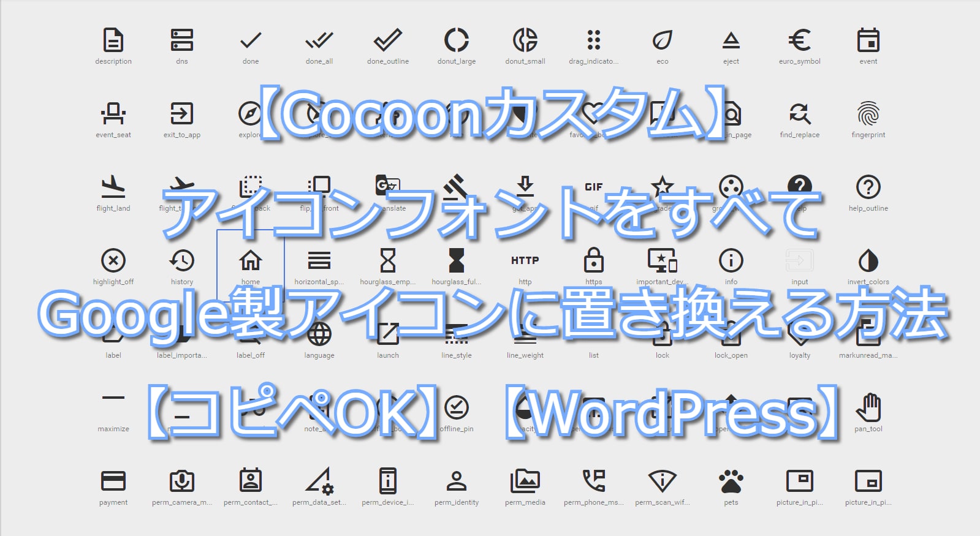Screen dimensions: 980x536
Task: Select the perm_device_information phone icon
Action: tap(388, 481)
